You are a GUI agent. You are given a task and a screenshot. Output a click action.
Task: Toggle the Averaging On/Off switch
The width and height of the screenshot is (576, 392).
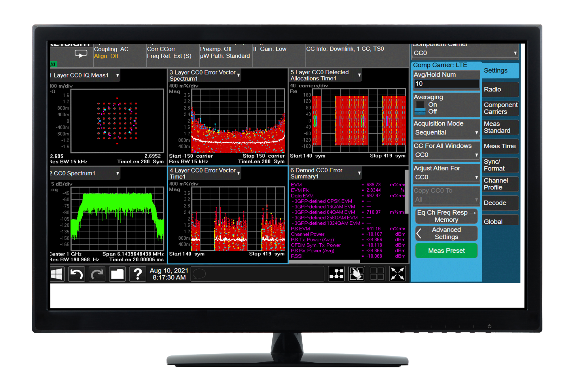point(420,108)
